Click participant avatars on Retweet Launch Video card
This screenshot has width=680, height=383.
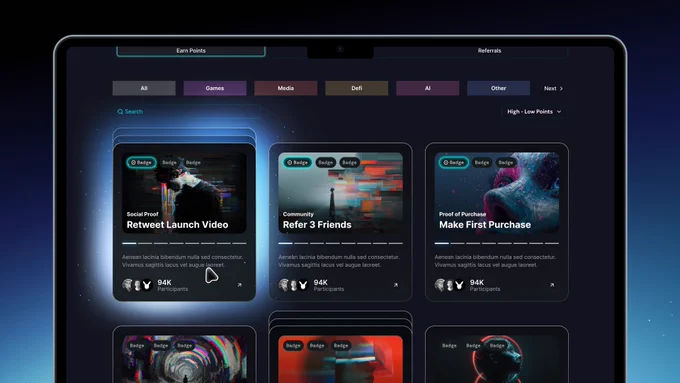(x=137, y=285)
